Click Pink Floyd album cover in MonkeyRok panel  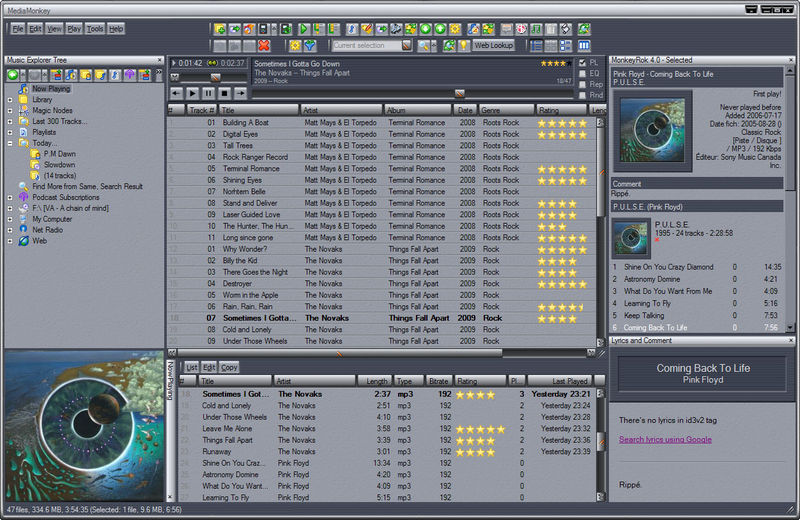[652, 130]
